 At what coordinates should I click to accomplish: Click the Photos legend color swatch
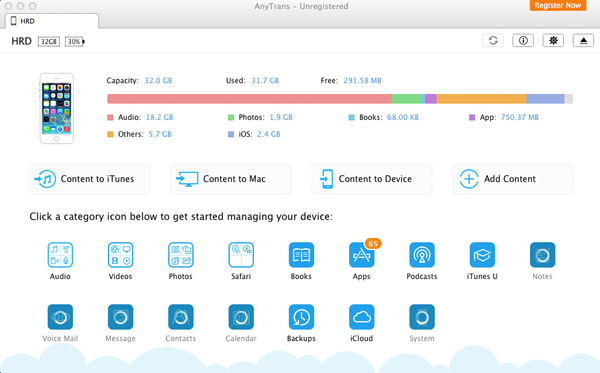[x=231, y=117]
